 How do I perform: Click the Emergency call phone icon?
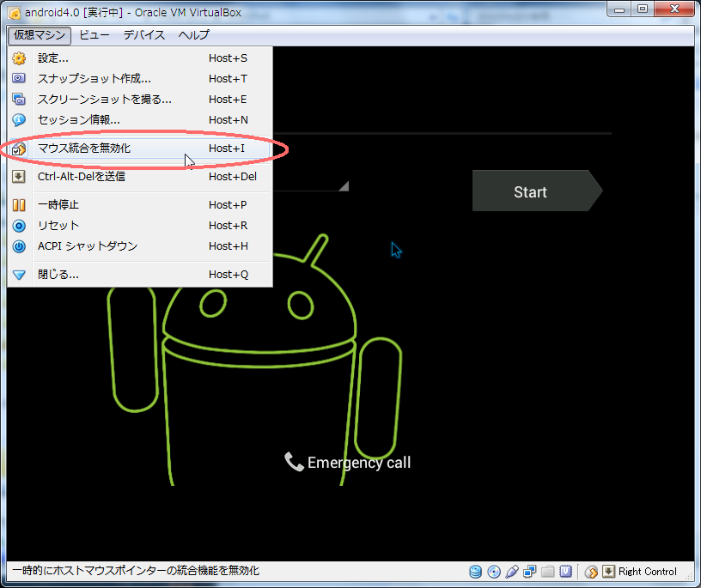pyautogui.click(x=294, y=462)
